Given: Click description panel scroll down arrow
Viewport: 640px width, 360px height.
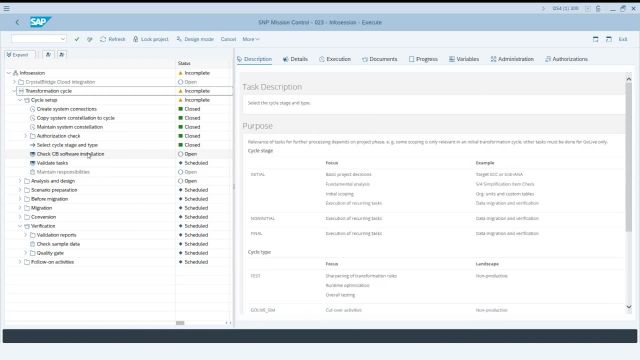Looking at the screenshot, I should pyautogui.click(x=629, y=307).
